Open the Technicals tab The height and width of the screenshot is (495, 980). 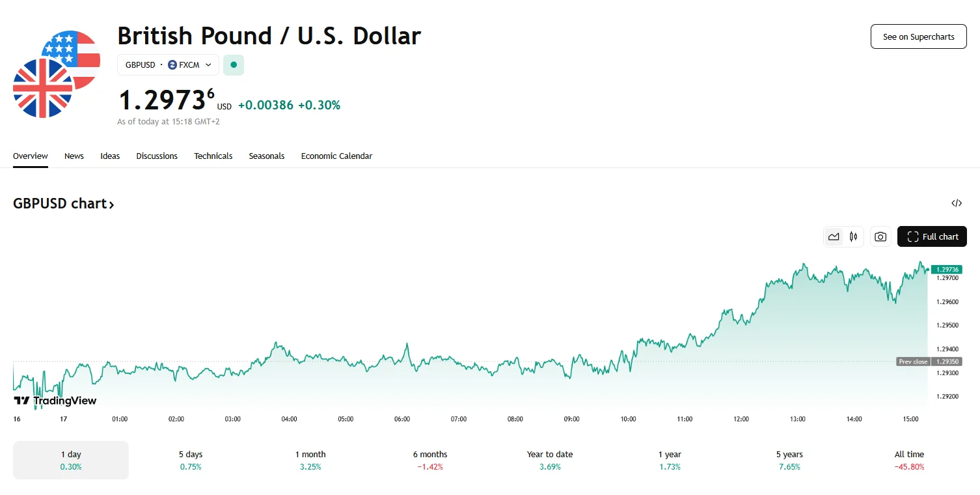point(213,156)
